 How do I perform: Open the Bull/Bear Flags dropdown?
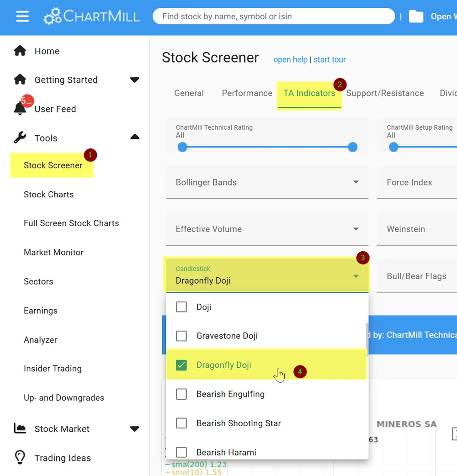click(x=417, y=276)
